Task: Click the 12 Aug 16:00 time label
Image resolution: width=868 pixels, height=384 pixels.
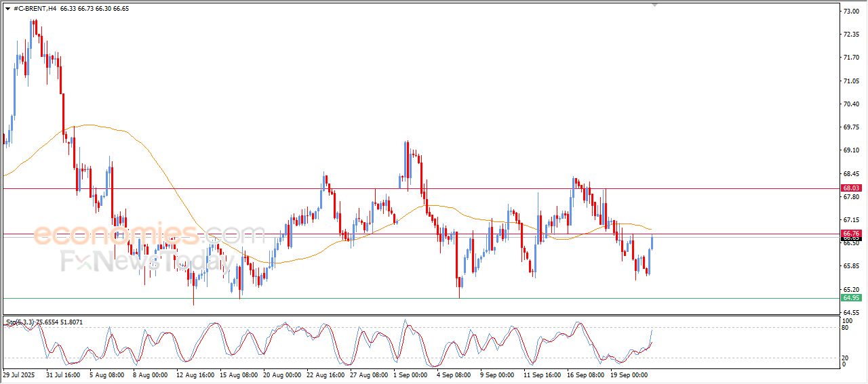Action: (195, 374)
